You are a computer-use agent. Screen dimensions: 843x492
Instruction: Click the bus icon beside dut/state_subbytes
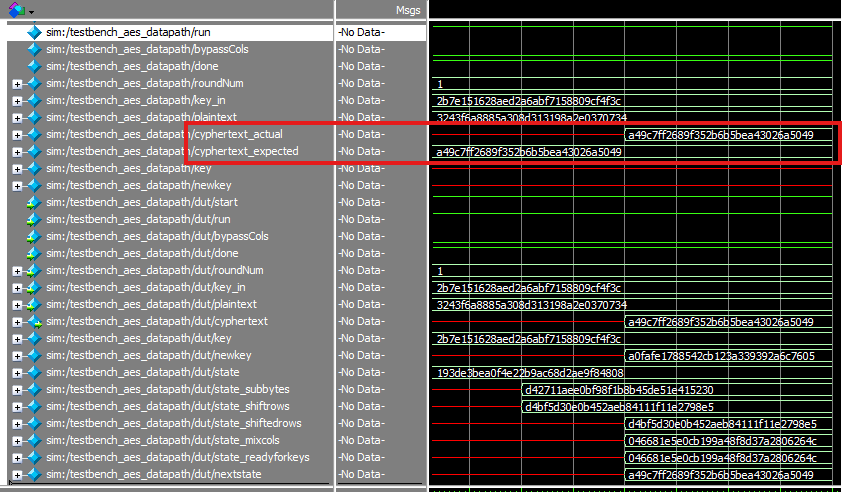point(35,389)
